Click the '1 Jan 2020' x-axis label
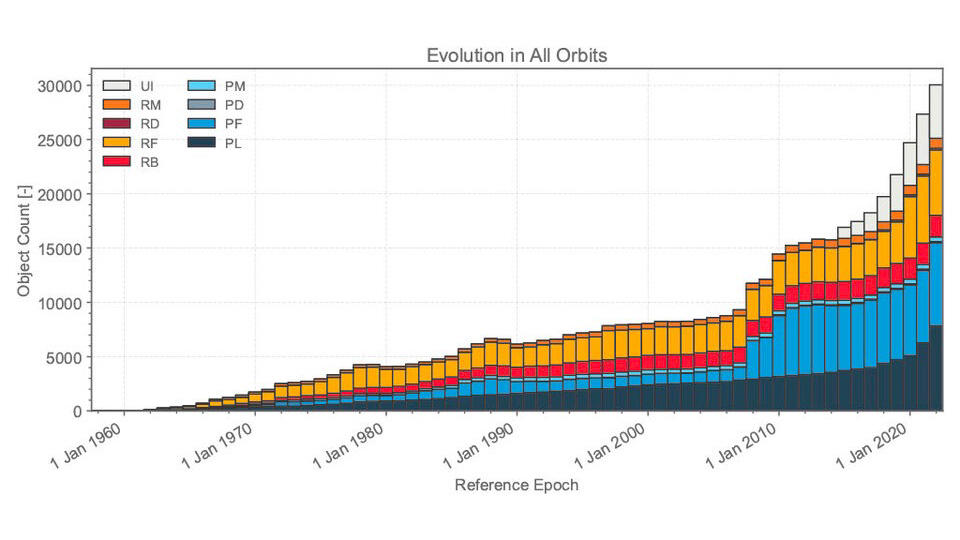This screenshot has height=540, width=960. pyautogui.click(x=872, y=445)
